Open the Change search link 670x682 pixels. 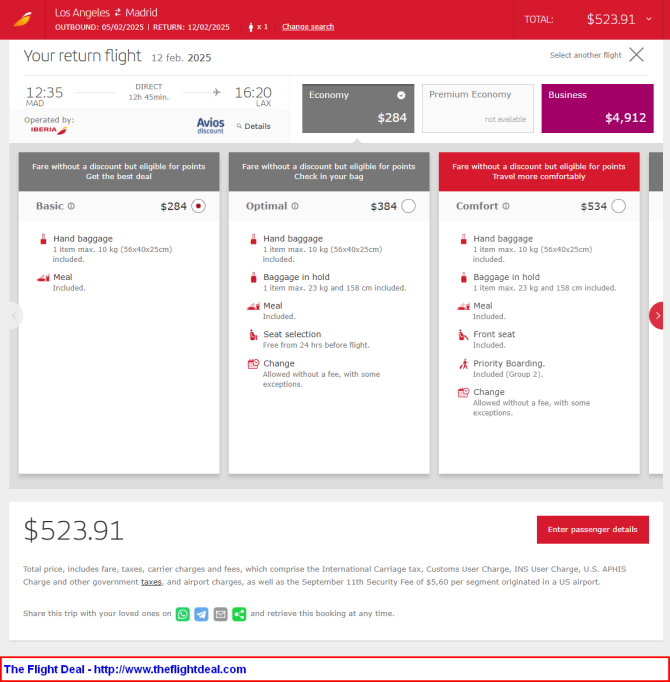(x=308, y=27)
